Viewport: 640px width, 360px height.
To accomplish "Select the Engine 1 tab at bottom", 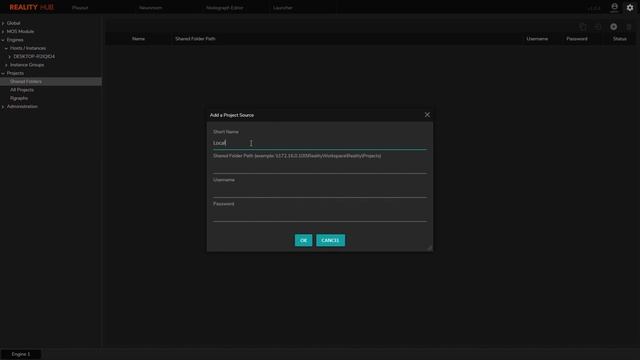I will pyautogui.click(x=21, y=354).
